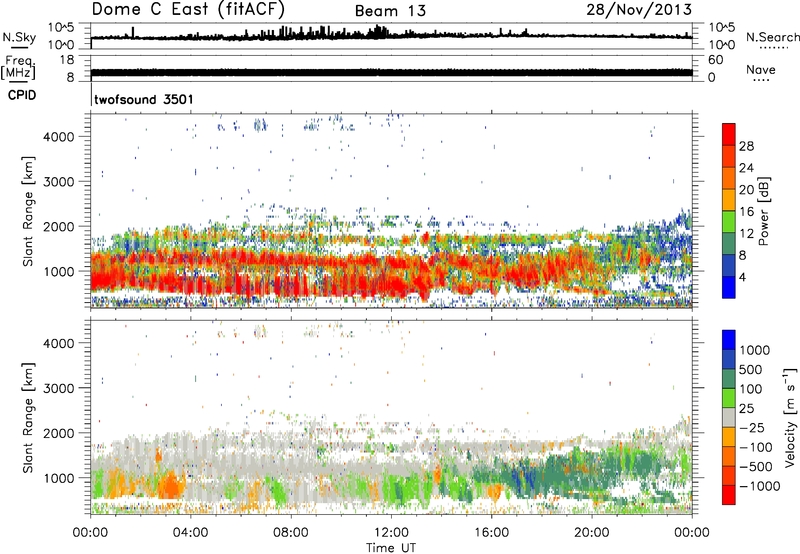Select Velocity segment between -500 and -1000
This screenshot has height=554, width=800.
coord(729,475)
